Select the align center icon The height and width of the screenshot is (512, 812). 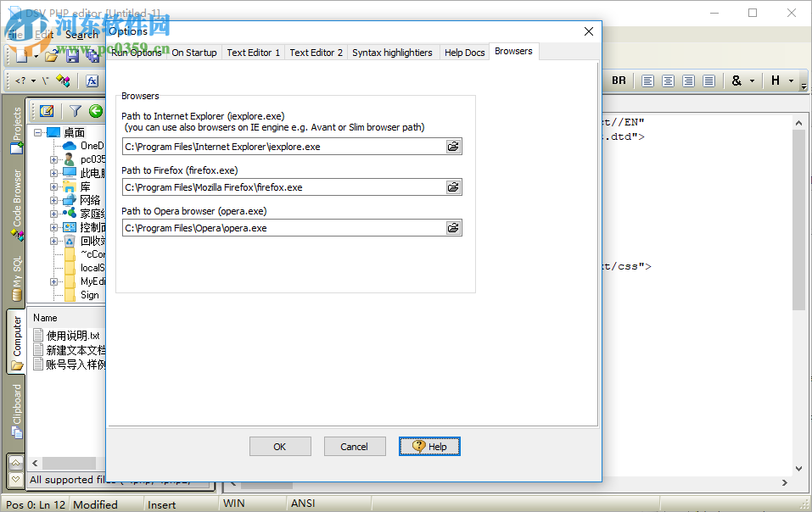coord(668,81)
